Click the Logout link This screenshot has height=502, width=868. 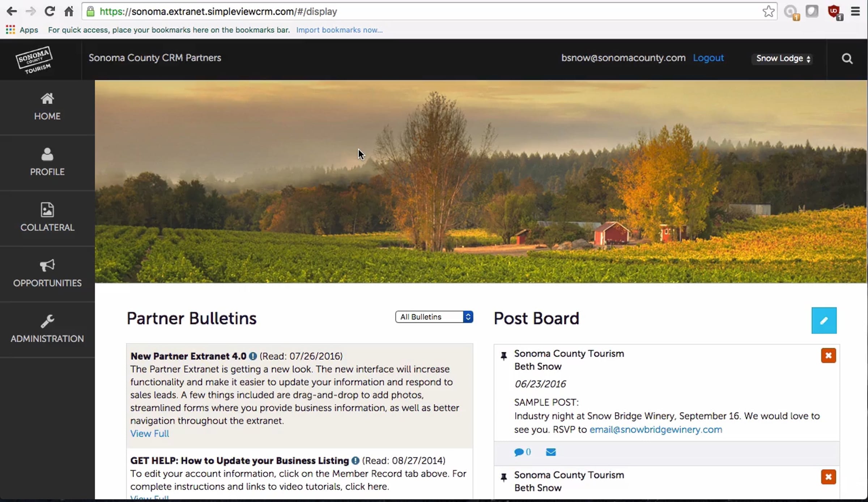[708, 58]
